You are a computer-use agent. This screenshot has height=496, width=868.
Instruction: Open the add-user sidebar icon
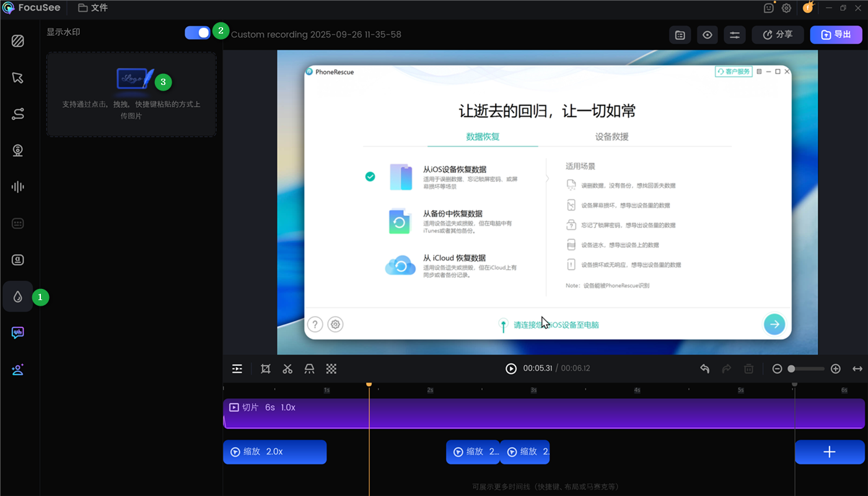click(18, 370)
